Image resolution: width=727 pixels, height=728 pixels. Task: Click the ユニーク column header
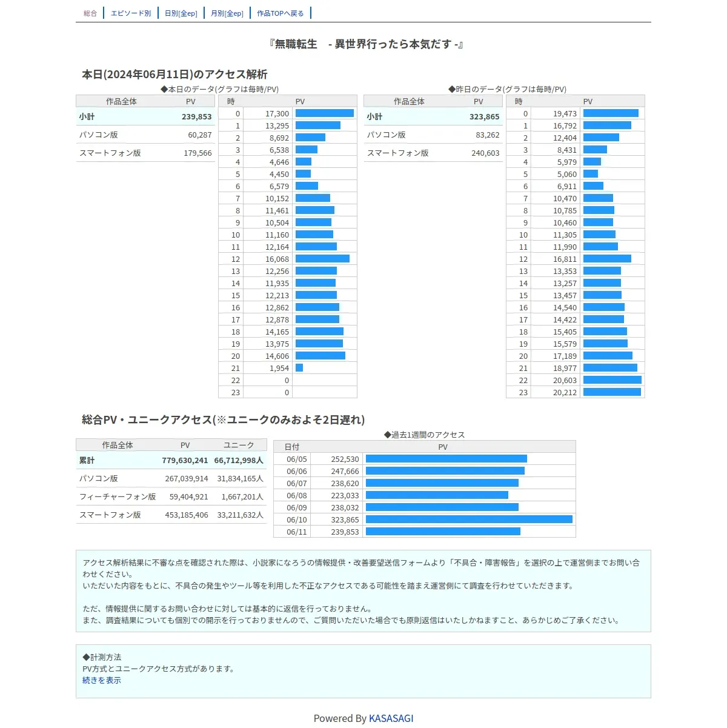[239, 445]
